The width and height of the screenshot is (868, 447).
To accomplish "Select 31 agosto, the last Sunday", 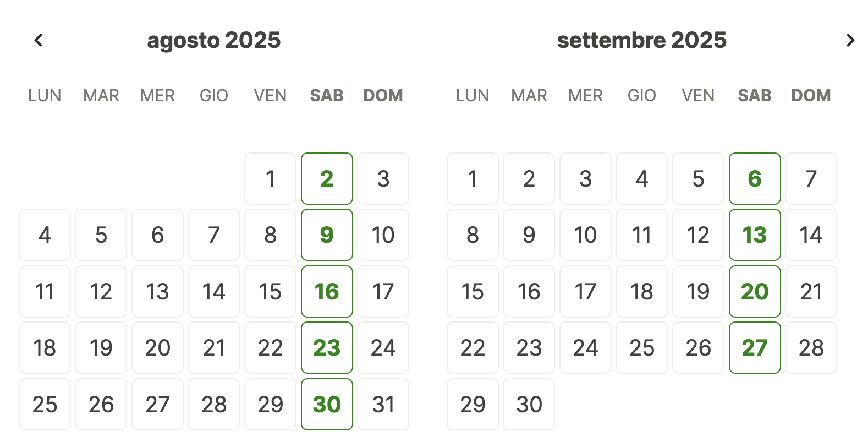I will point(383,404).
